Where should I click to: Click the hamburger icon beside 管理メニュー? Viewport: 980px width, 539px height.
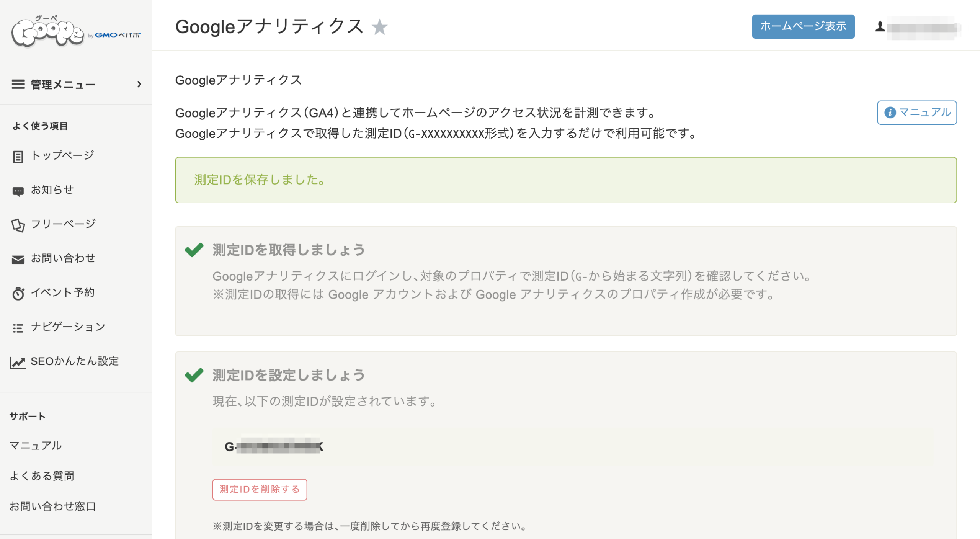point(18,84)
